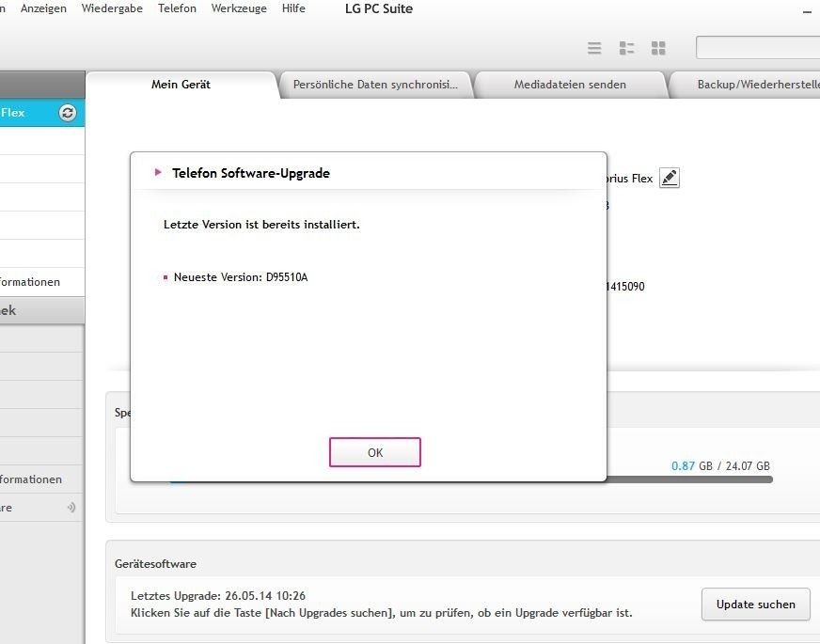Switch to list view icon
Screen dimensions: 820x644
tap(594, 48)
